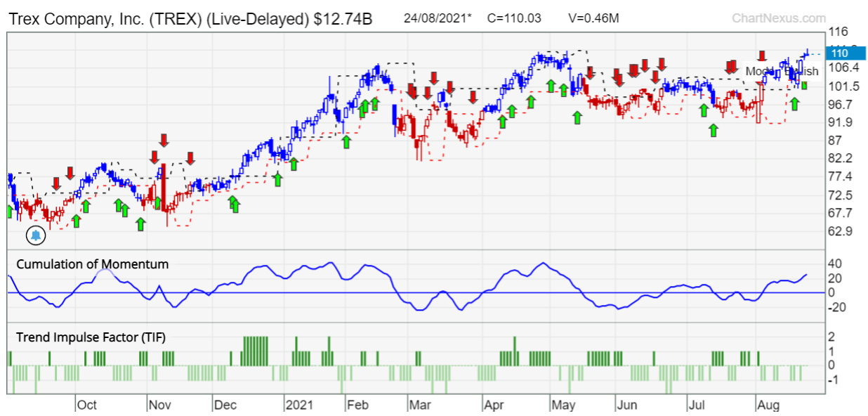This screenshot has height=416, width=868.
Task: Click the 101.5 price axis label
Action: tap(843, 86)
